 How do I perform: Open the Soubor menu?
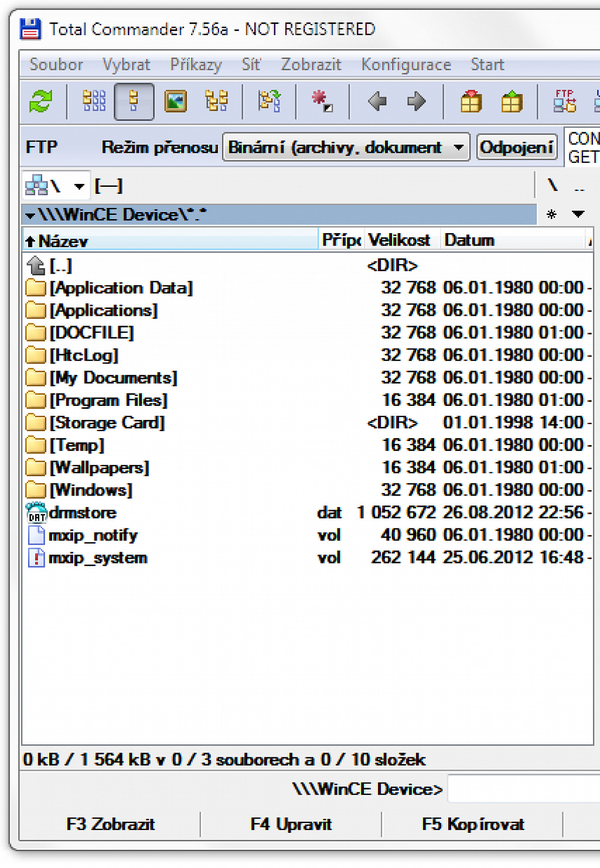pyautogui.click(x=56, y=64)
